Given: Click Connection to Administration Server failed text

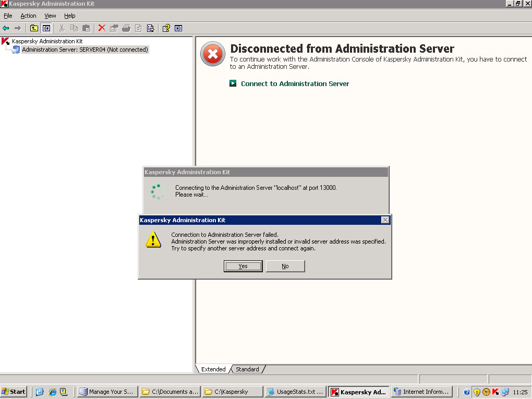Looking at the screenshot, I should click(x=225, y=235).
